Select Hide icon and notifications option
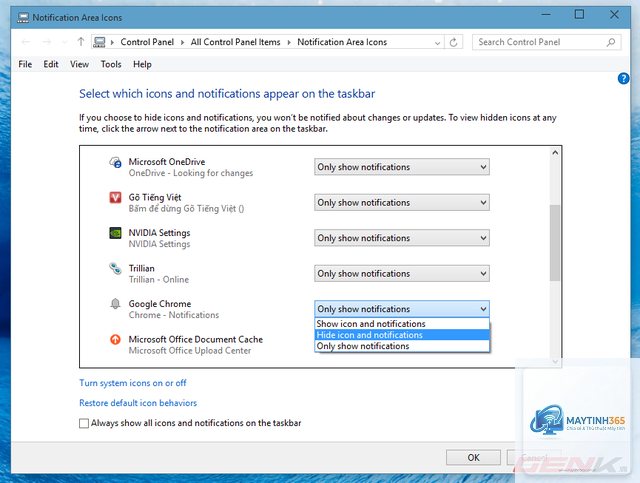This screenshot has height=483, width=640. (402, 335)
